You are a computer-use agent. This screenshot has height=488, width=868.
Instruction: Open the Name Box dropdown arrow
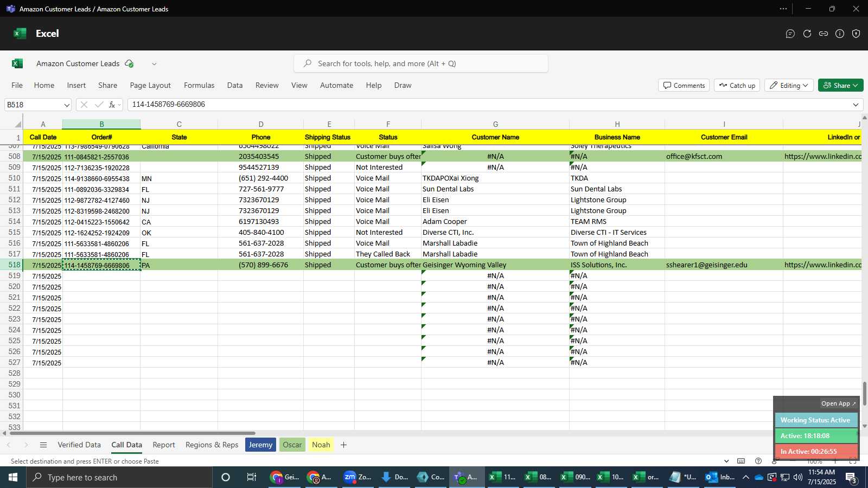point(66,105)
